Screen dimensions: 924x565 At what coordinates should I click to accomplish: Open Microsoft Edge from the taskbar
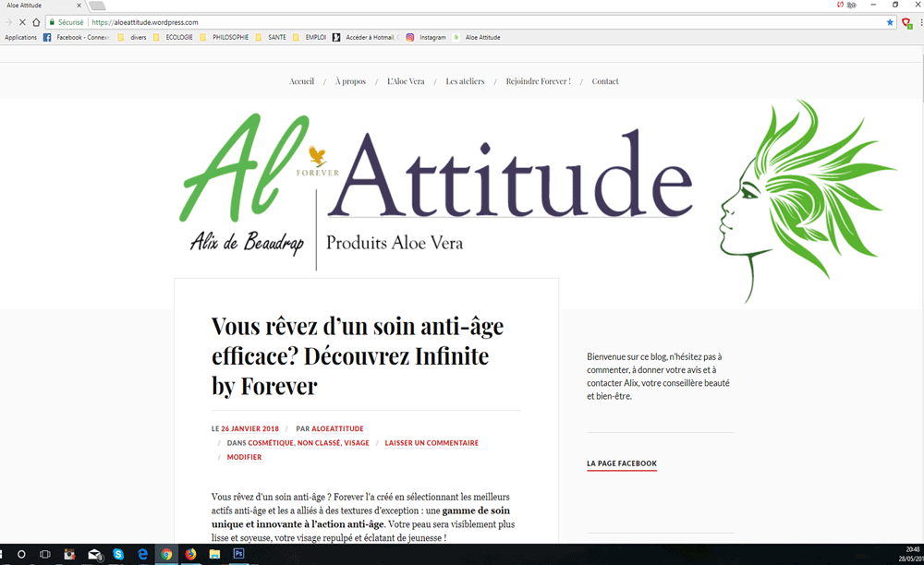[x=142, y=554]
